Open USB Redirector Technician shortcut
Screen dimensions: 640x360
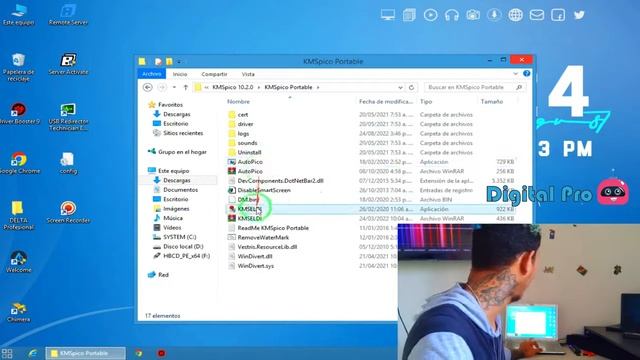pos(68,117)
